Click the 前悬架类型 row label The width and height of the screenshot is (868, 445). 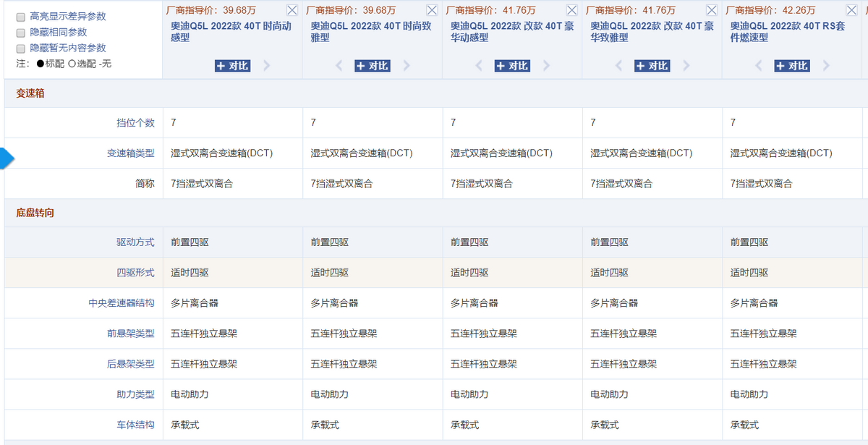coord(131,334)
